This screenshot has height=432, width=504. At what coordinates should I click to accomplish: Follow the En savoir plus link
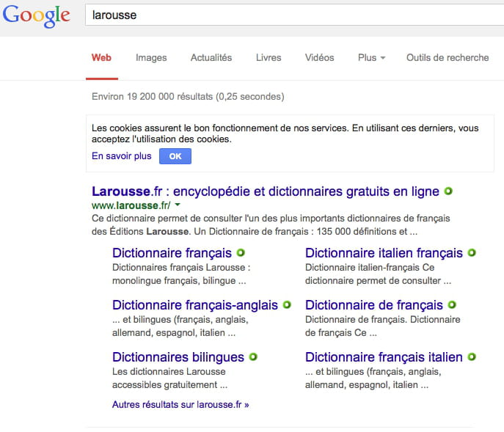tap(122, 156)
